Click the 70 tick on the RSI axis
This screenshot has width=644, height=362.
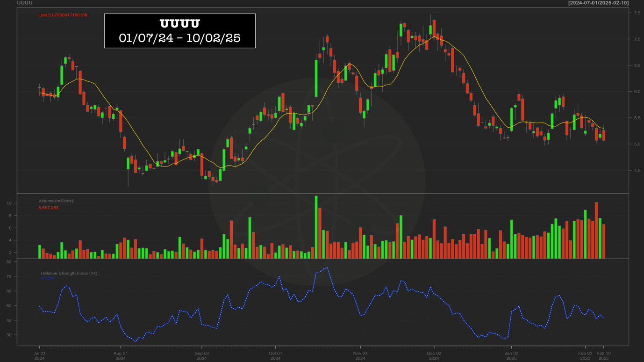[9, 277]
